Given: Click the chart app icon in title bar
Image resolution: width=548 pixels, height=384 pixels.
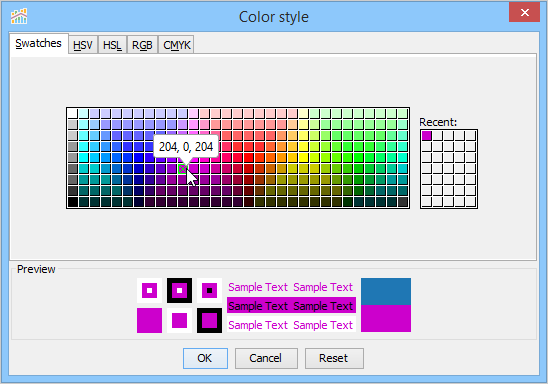Looking at the screenshot, I should click(19, 16).
